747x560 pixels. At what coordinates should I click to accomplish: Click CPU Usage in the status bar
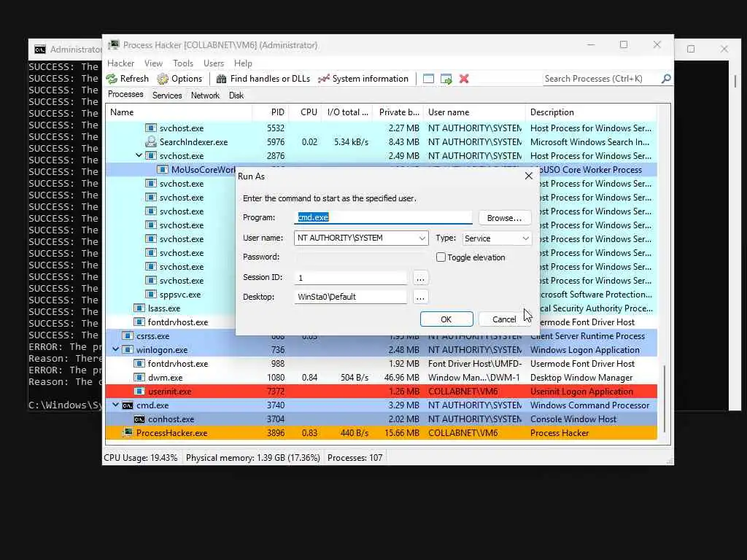[141, 458]
